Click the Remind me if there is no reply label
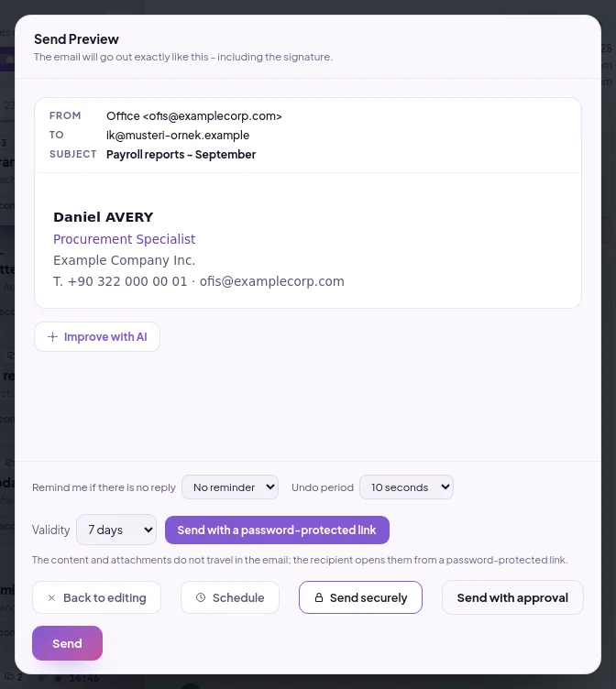The image size is (616, 689). tap(104, 487)
